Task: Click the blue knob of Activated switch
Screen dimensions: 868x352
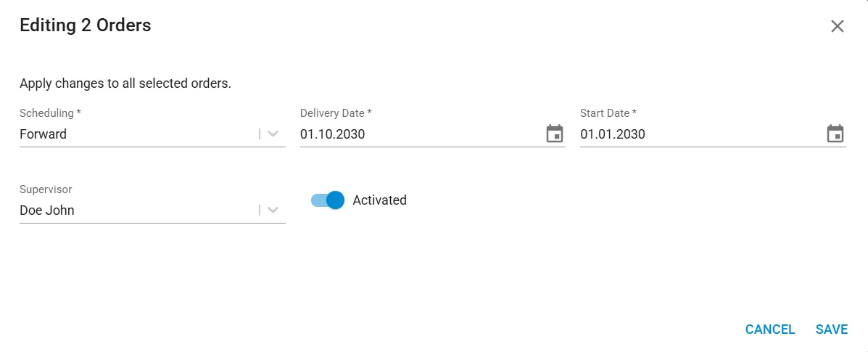Action: [336, 200]
